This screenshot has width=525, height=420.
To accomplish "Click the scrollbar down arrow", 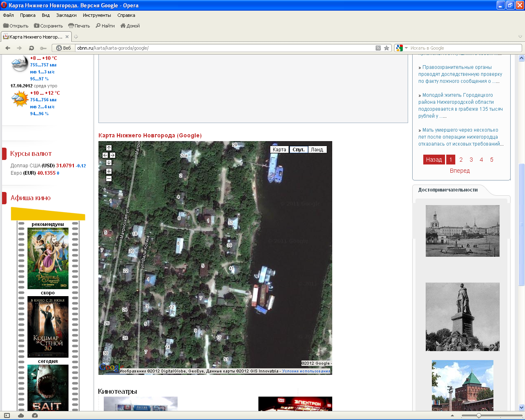I will (522, 407).
